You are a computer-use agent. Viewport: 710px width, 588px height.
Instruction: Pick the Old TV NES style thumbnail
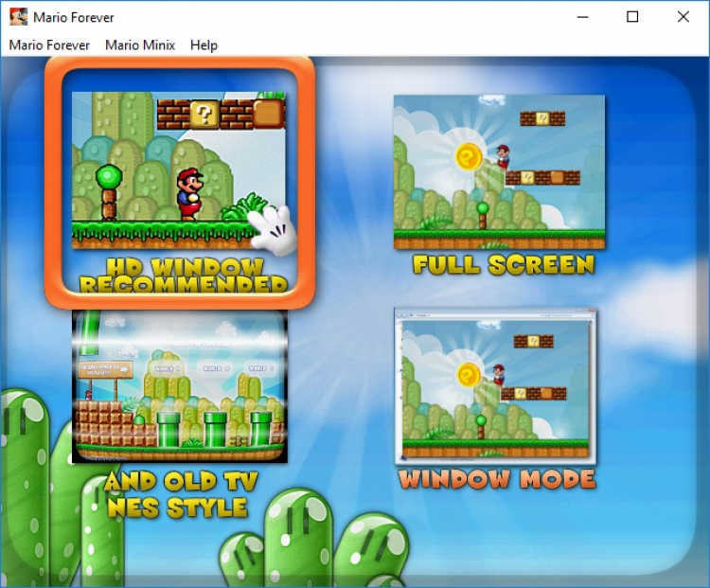(180, 386)
